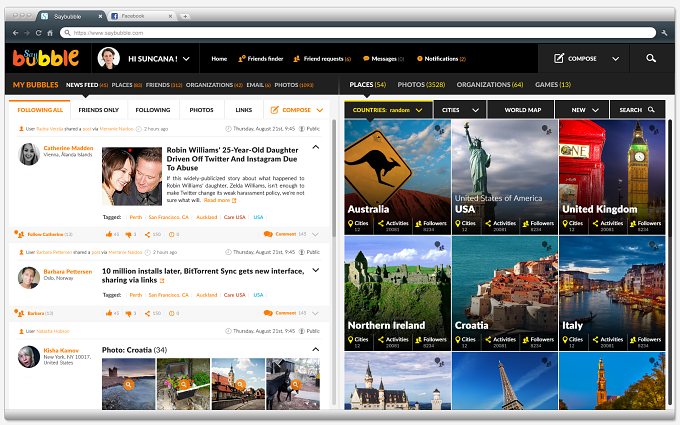Image resolution: width=680 pixels, height=425 pixels.
Task: Click the Comment icon on Barbara's post
Action: point(268,313)
